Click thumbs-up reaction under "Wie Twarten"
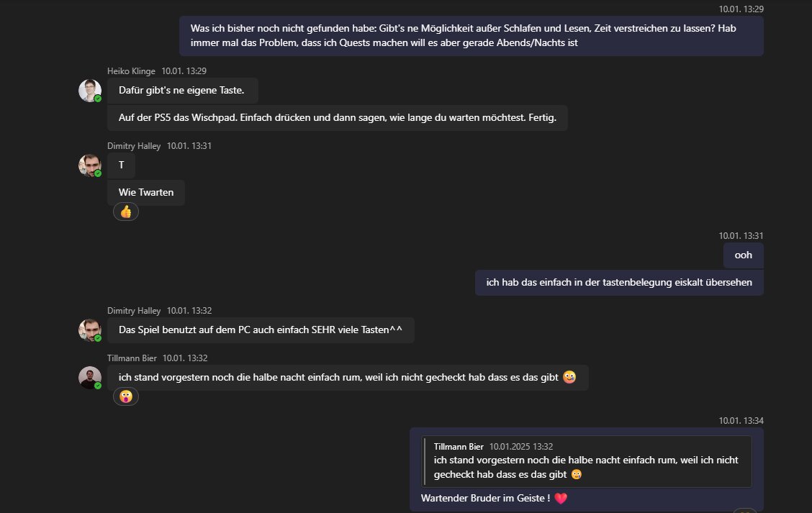 [126, 212]
